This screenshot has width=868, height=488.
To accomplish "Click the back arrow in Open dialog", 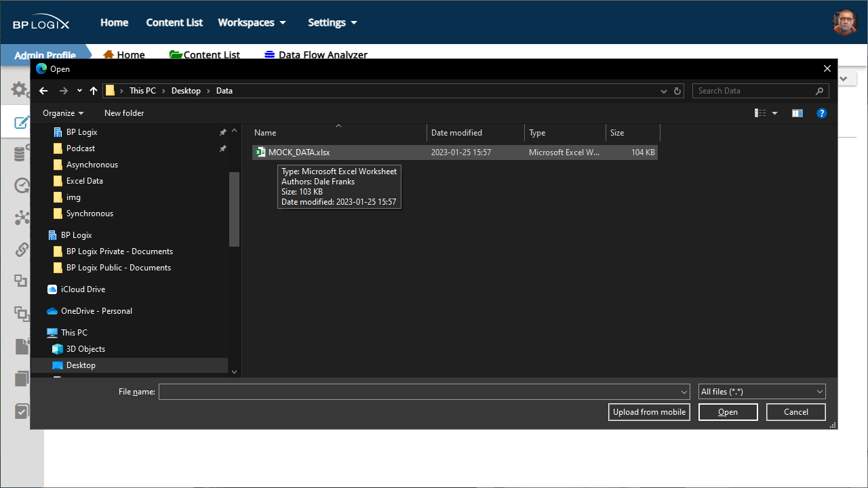I will pyautogui.click(x=43, y=91).
